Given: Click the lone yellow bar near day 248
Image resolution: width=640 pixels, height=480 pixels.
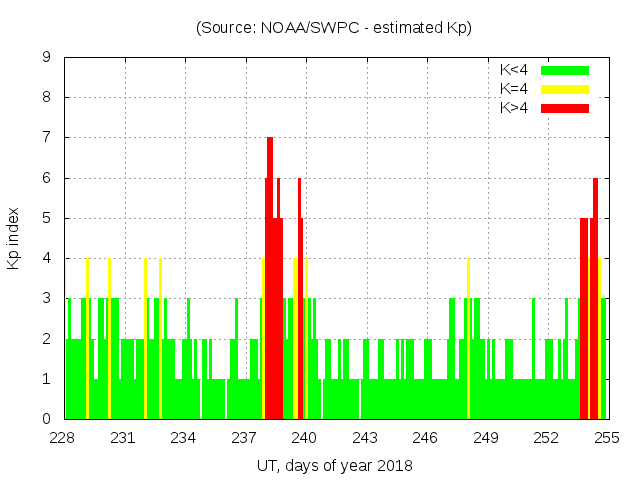Looking at the screenshot, I should click(468, 340).
